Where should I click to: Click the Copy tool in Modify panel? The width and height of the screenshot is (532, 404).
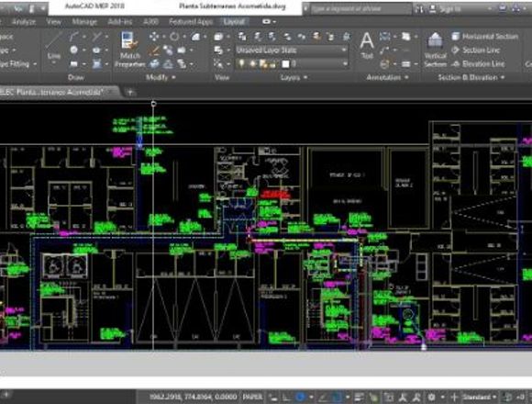click(168, 50)
